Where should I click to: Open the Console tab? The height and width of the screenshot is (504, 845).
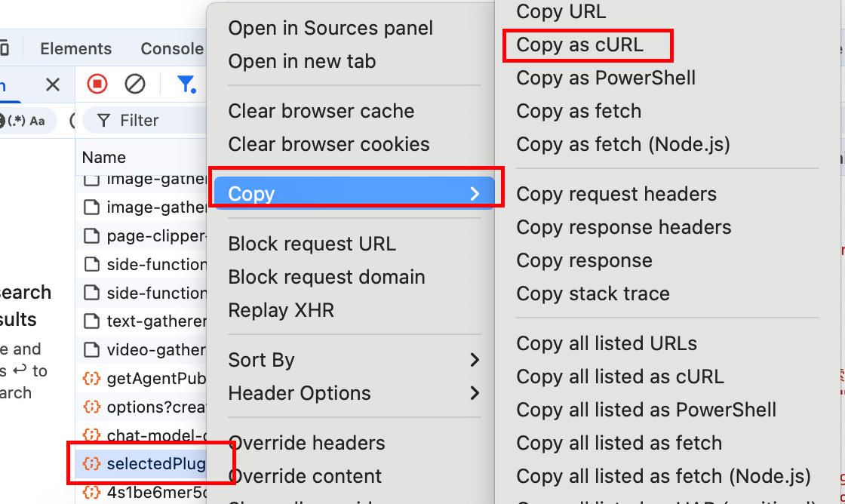pyautogui.click(x=172, y=48)
